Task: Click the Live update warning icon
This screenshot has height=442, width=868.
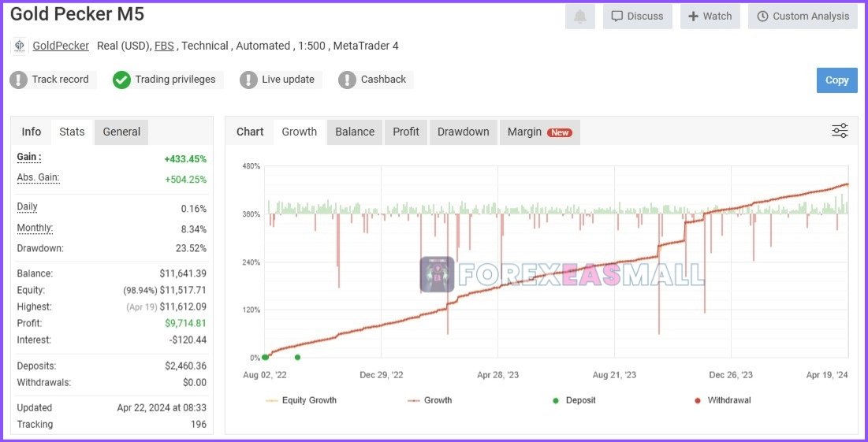Action: click(248, 80)
